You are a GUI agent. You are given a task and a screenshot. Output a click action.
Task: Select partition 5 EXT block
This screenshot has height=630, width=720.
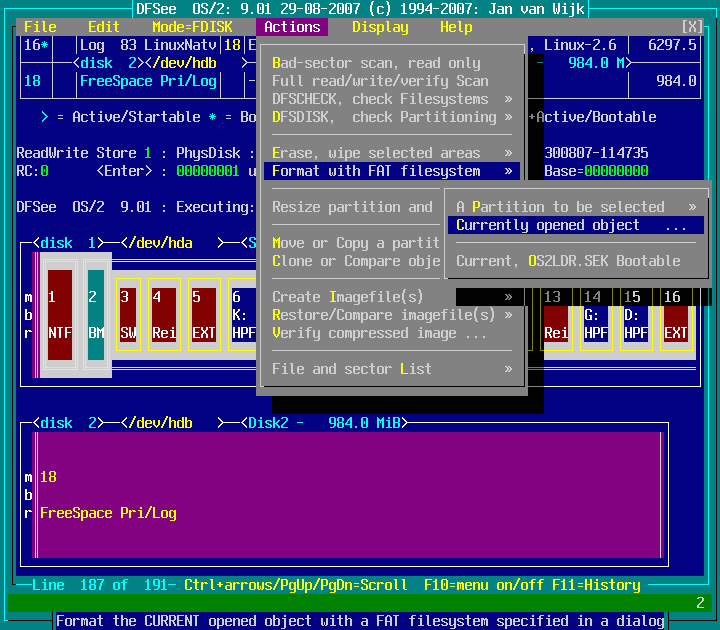204,314
